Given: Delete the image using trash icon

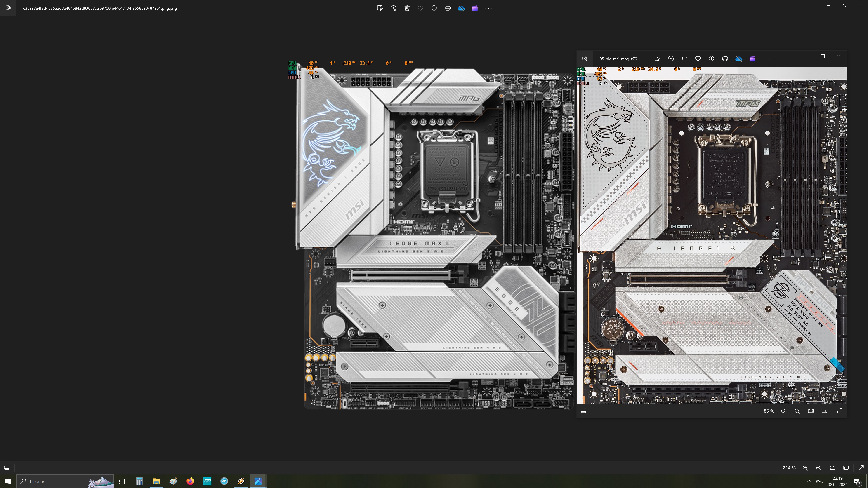Looking at the screenshot, I should [x=407, y=8].
